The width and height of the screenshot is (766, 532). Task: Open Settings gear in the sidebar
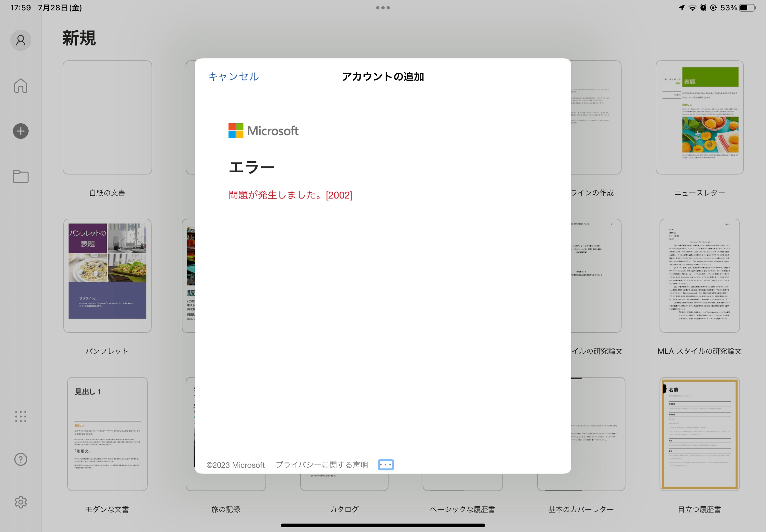pos(21,502)
